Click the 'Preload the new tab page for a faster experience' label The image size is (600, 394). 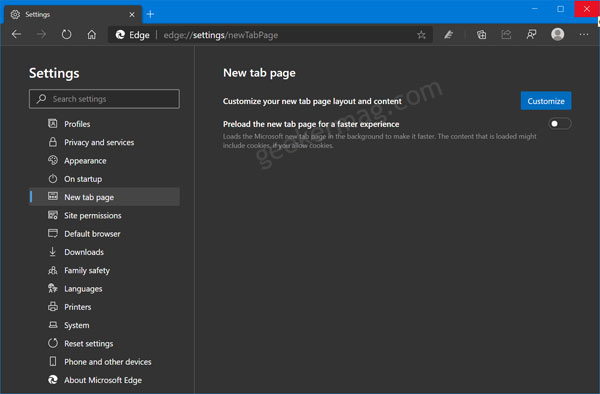tap(311, 124)
